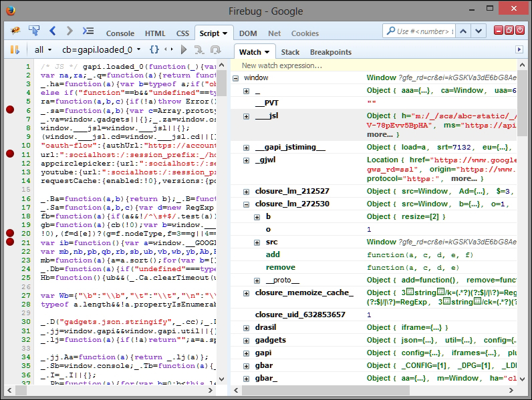This screenshot has width=532, height=400.
Task: Click the side panel options arrow icon
Action: click(x=519, y=49)
